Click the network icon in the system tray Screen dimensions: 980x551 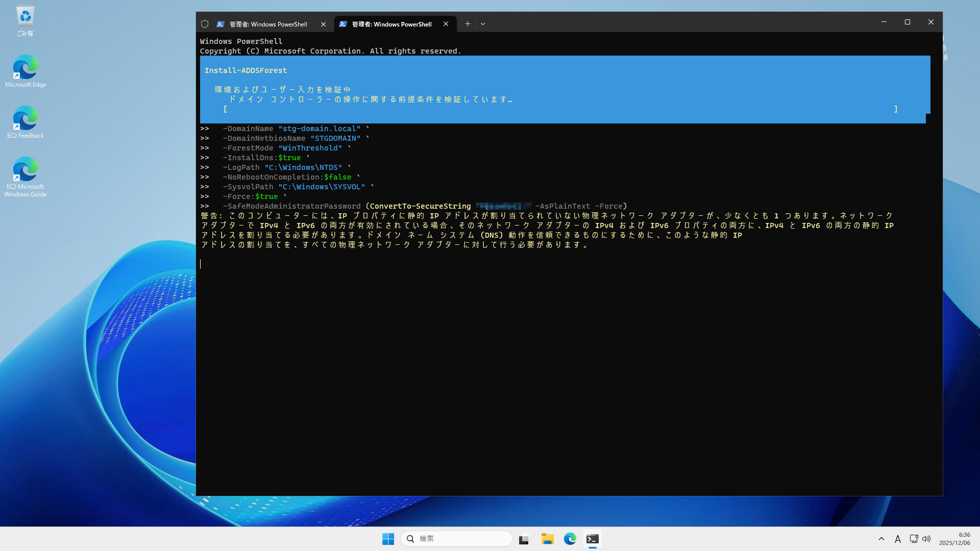[x=913, y=539]
